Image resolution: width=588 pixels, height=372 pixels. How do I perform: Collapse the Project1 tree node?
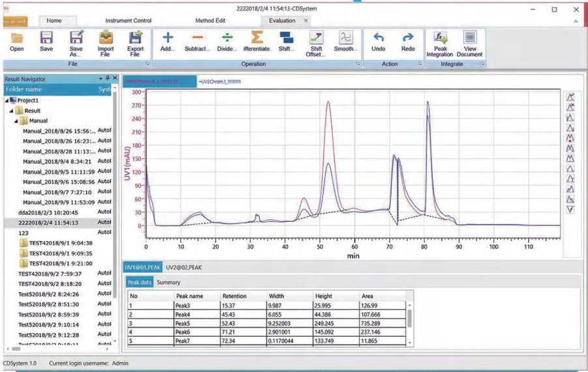pos(7,100)
